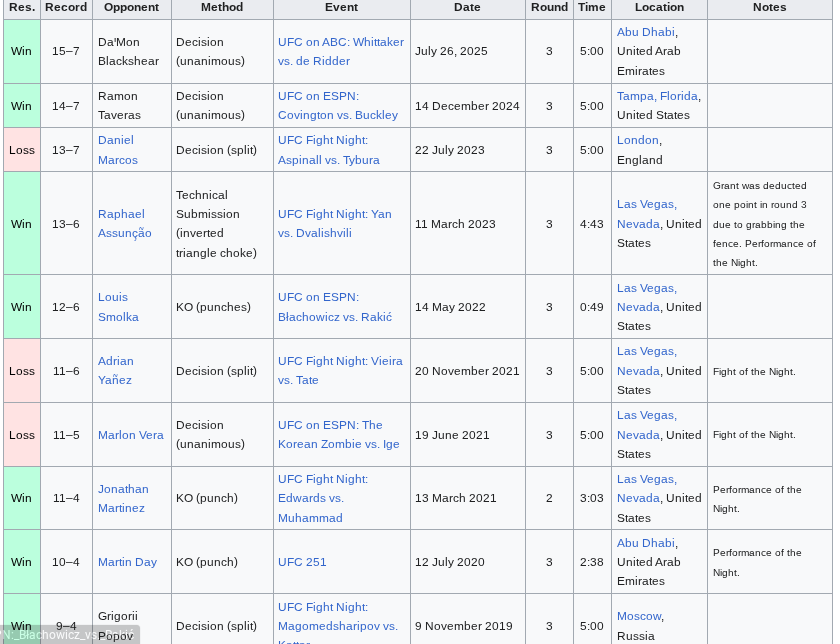Open UFC Fight Night: Aspinall vs. Tybura link

[x=328, y=150]
